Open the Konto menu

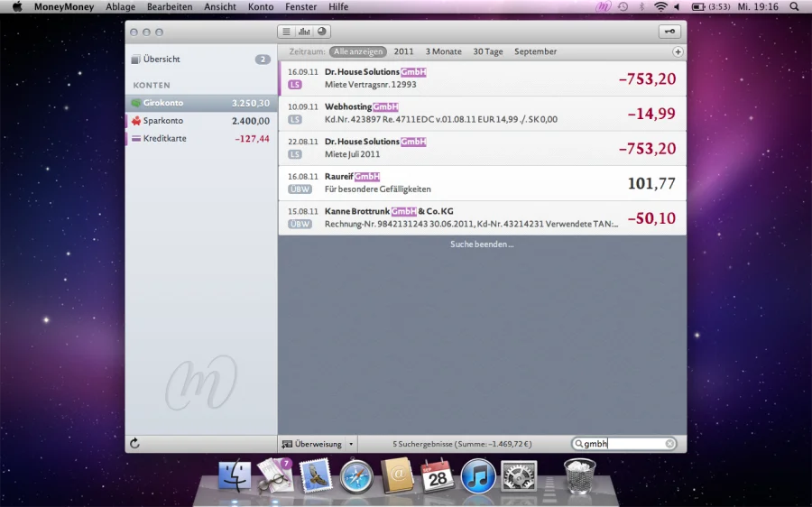(x=261, y=6)
